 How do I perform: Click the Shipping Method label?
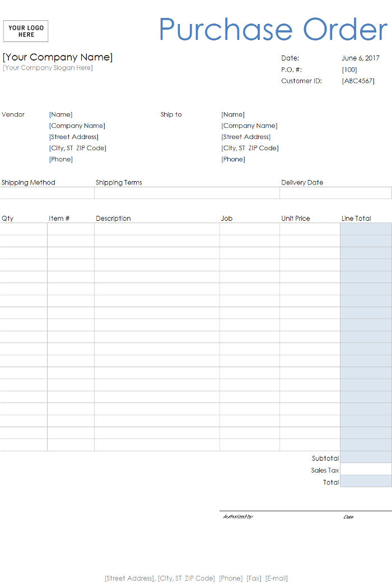pyautogui.click(x=28, y=183)
